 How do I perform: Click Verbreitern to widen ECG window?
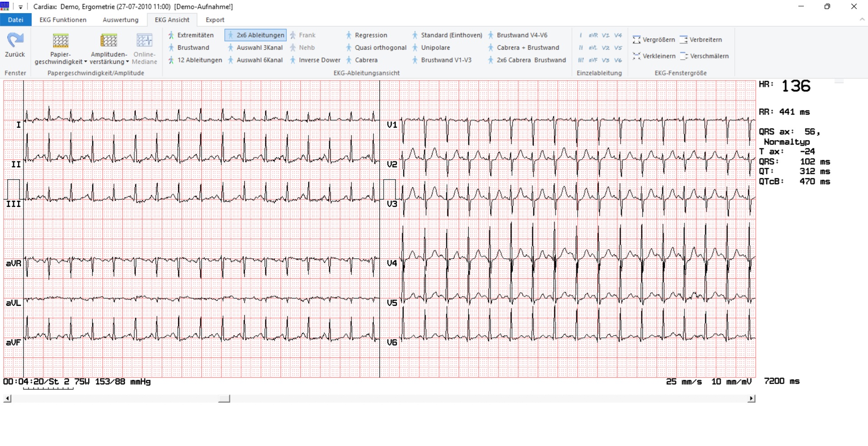click(701, 40)
